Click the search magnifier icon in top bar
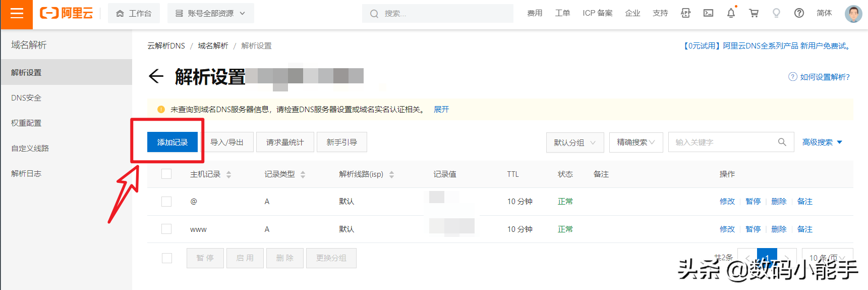 (x=374, y=14)
